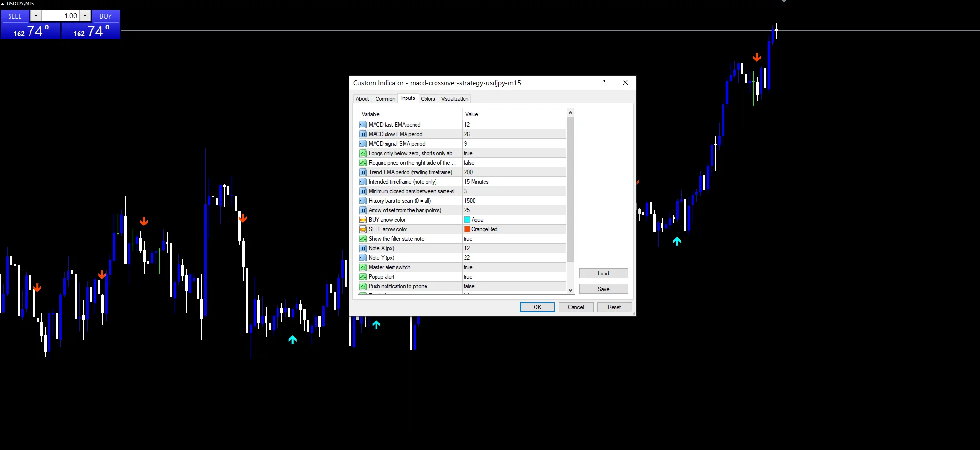Open the dialog help question mark
Viewport: 980px width, 450px height.
604,83
